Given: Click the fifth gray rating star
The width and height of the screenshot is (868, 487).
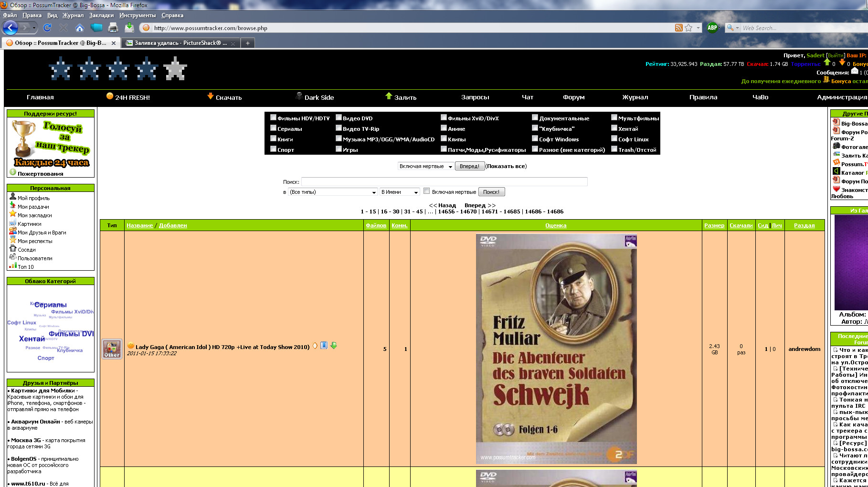Looking at the screenshot, I should [x=175, y=68].
